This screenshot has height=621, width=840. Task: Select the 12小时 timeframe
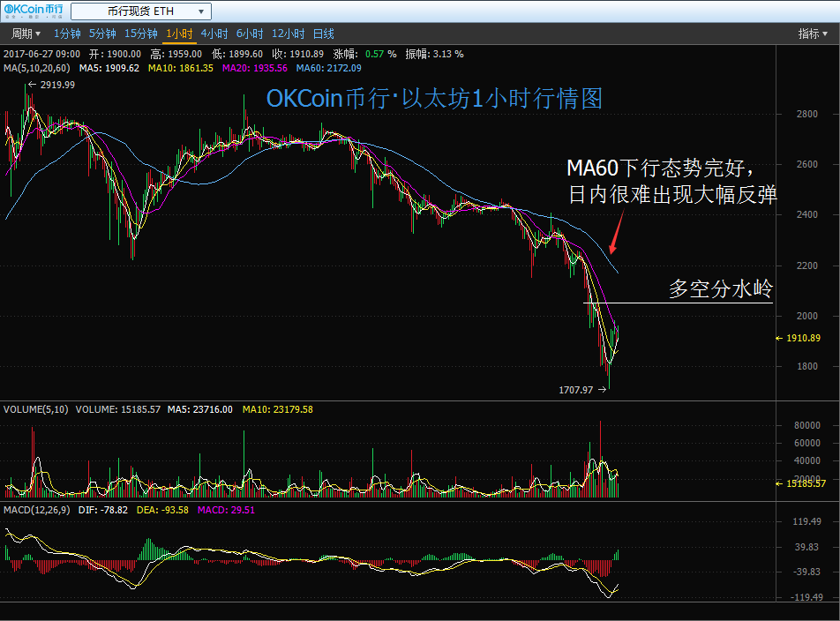288,34
